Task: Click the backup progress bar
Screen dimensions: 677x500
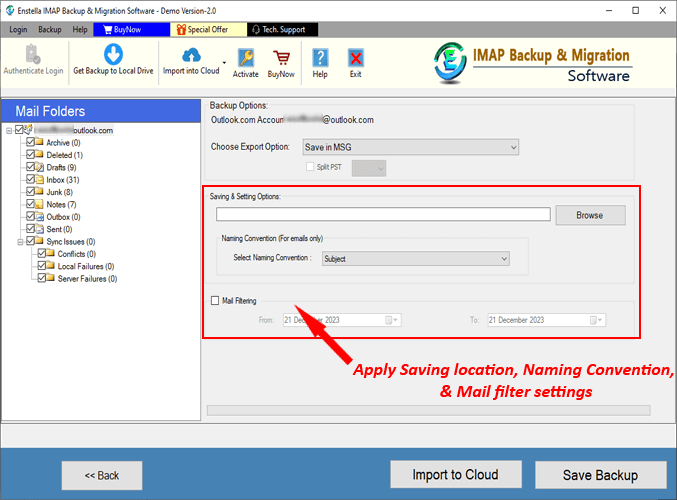Action: pyautogui.click(x=428, y=410)
